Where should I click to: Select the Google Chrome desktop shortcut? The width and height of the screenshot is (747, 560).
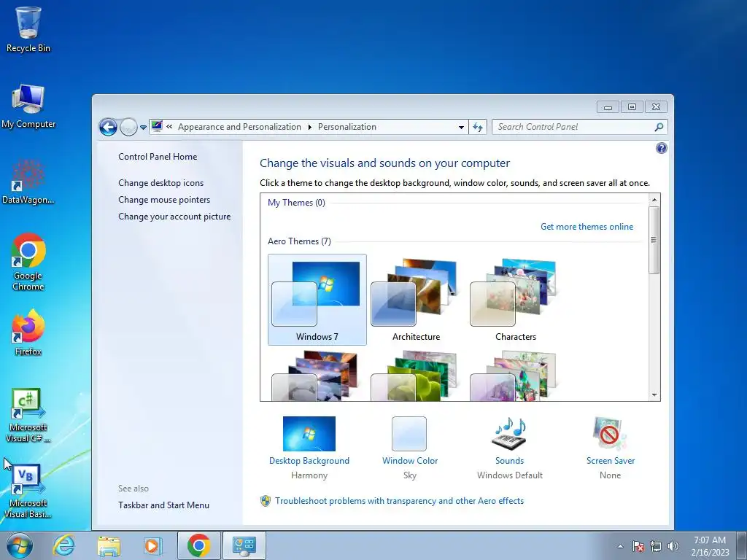[28, 262]
